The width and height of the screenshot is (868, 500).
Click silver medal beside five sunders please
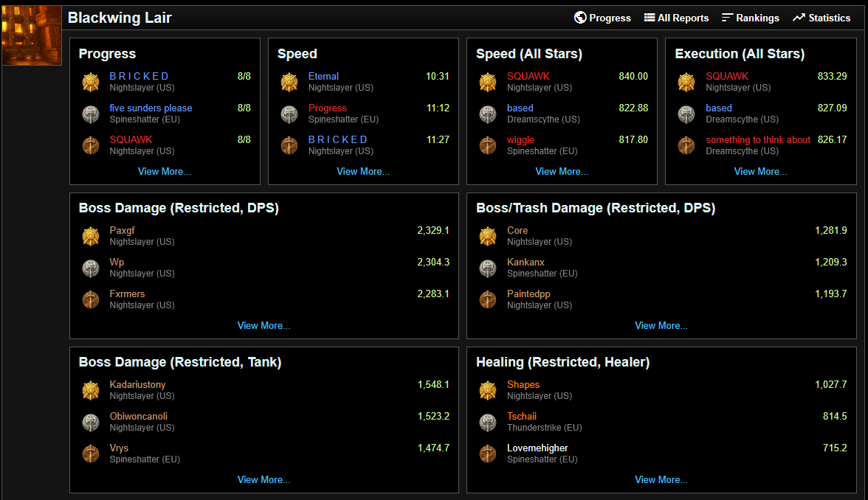(91, 114)
